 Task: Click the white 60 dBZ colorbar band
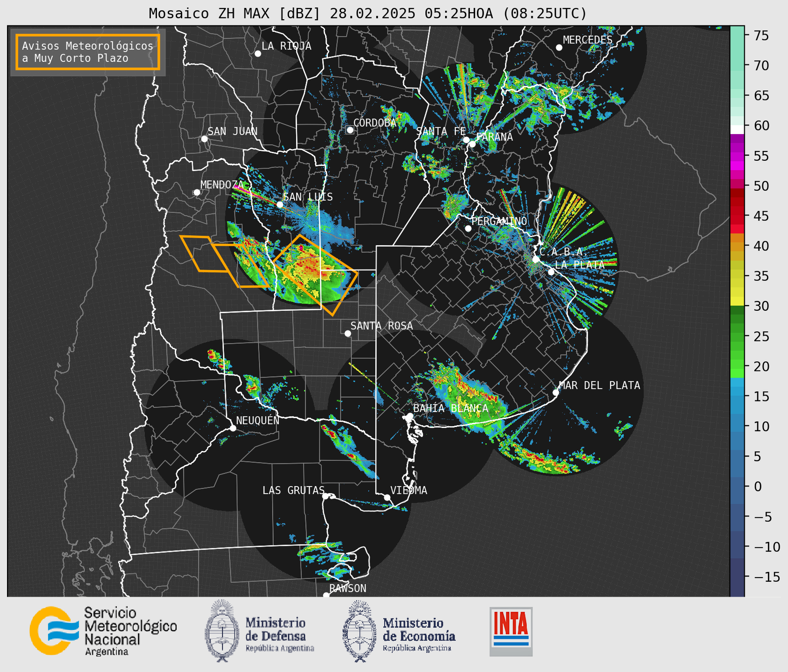point(737,129)
